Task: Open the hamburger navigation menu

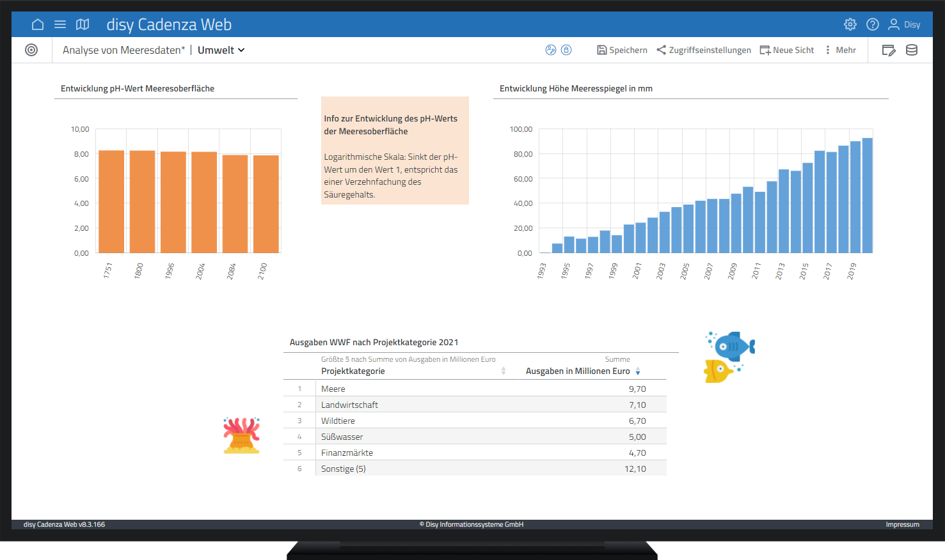Action: click(x=60, y=24)
